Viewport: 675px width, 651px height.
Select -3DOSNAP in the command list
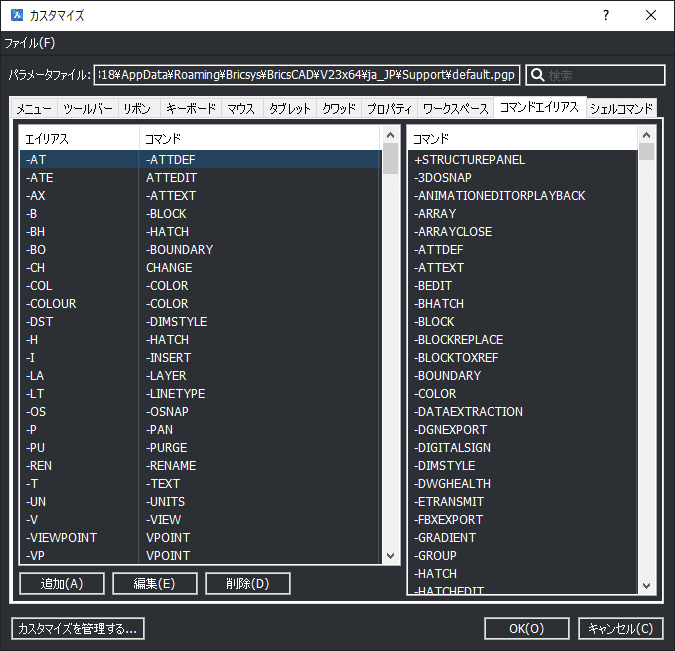point(523,177)
